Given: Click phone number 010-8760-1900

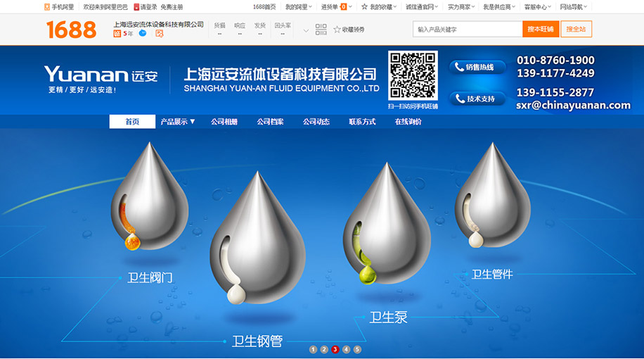Looking at the screenshot, I should tap(555, 60).
